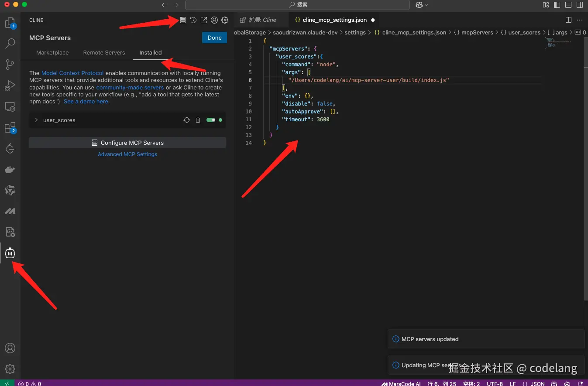
Task: Go forward with the right navigation arrow
Action: pyautogui.click(x=175, y=5)
